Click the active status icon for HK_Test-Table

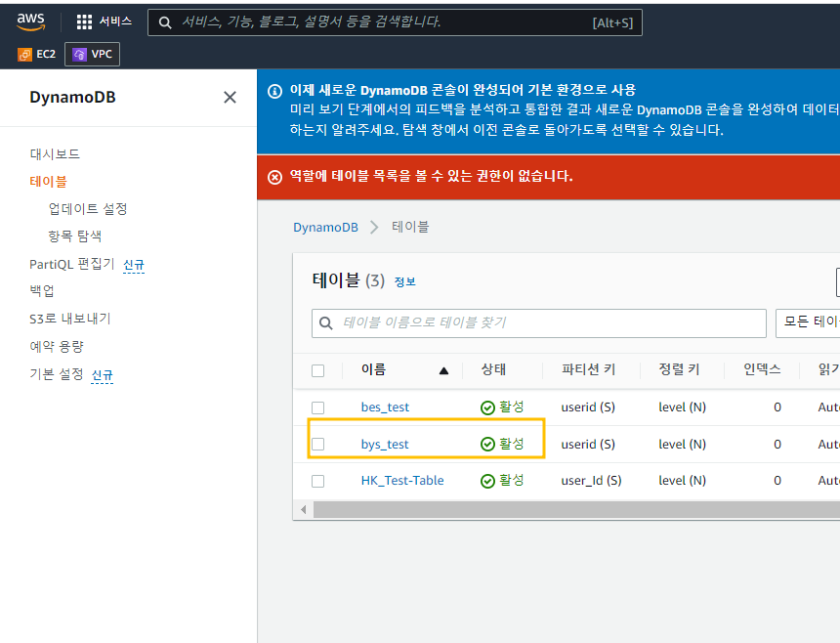pos(487,481)
